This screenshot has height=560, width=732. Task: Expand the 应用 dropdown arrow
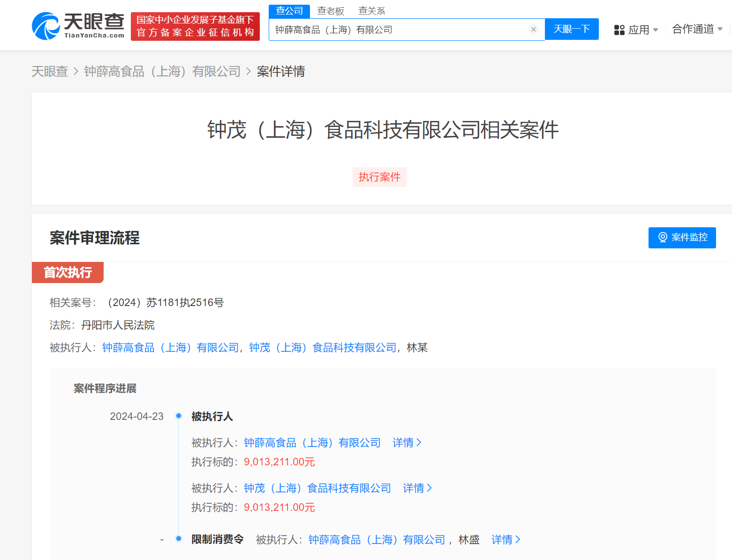pos(656,30)
